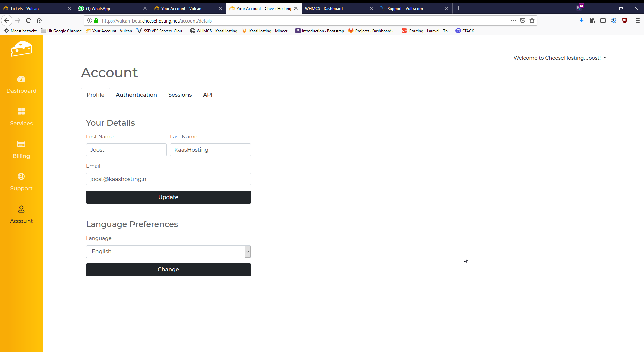Expand the Language dropdown

pos(168,251)
